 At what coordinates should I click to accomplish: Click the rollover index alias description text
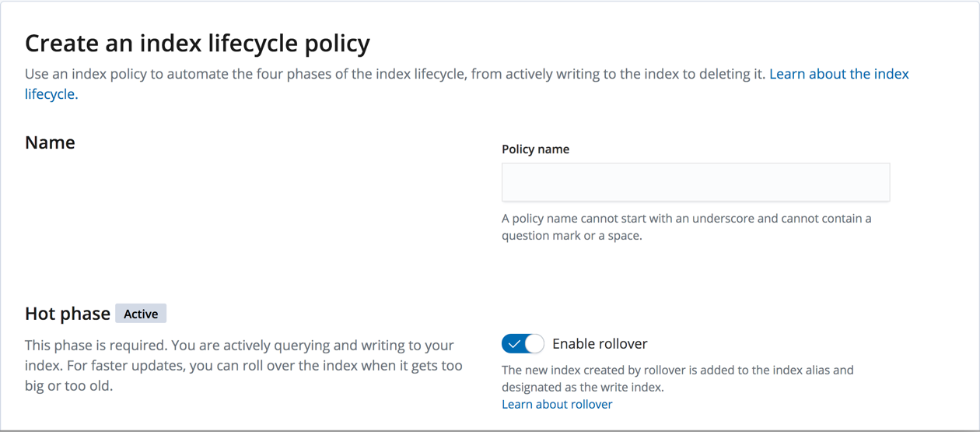pos(677,370)
